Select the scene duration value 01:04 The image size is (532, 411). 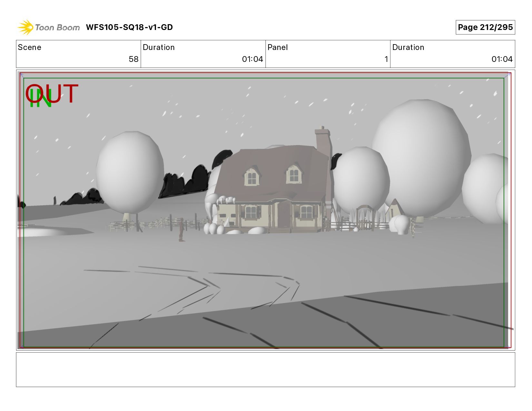(x=252, y=59)
